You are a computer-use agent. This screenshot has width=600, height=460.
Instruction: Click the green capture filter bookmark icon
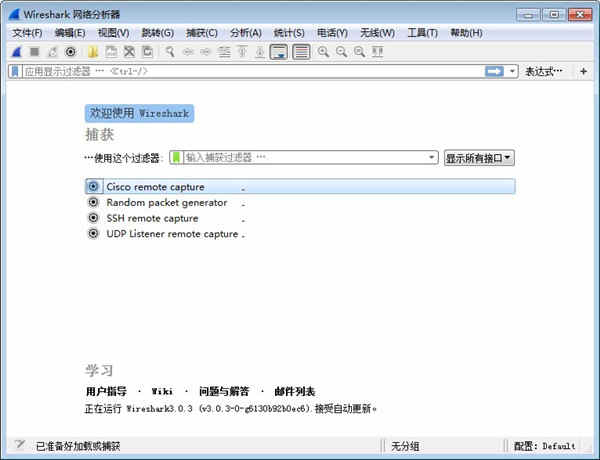click(x=176, y=157)
